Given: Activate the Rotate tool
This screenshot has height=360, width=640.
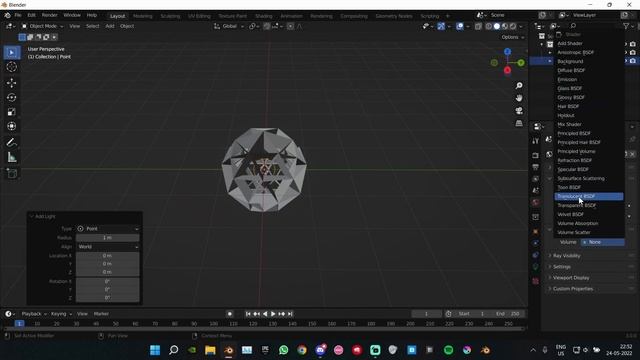Looking at the screenshot, I should tap(11, 98).
